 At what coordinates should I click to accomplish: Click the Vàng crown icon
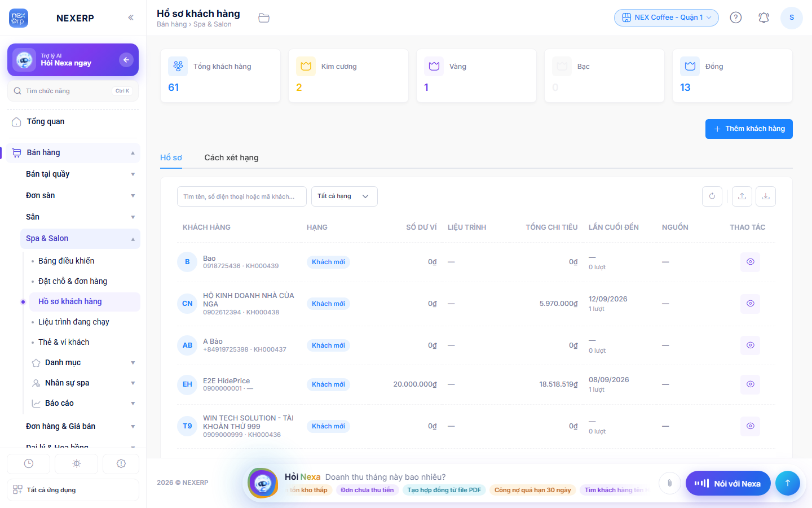434,66
